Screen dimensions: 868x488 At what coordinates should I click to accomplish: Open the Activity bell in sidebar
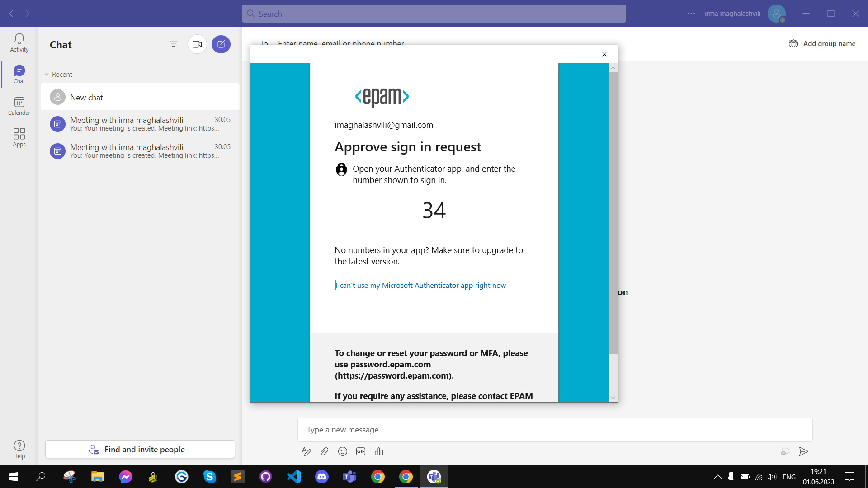[19, 42]
